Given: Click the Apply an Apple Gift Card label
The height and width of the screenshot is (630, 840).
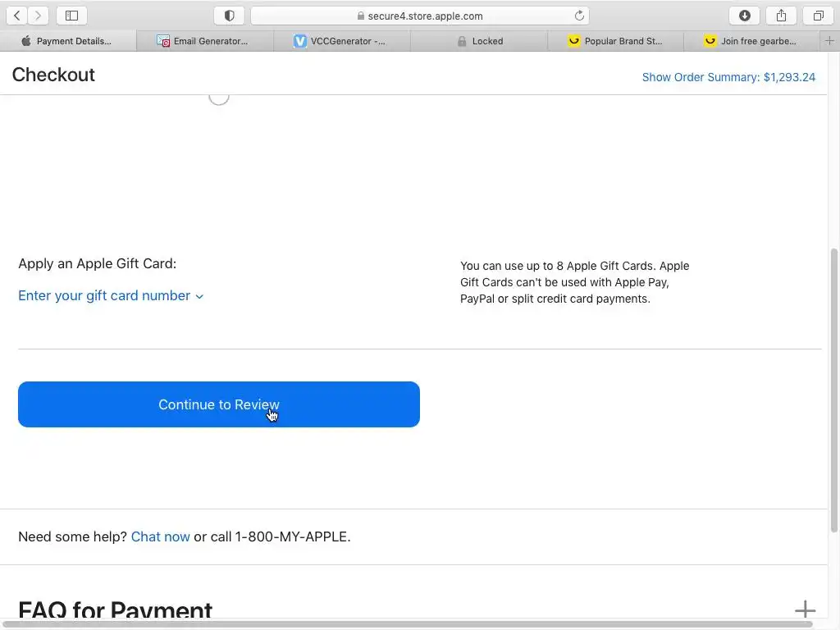Looking at the screenshot, I should coord(98,263).
